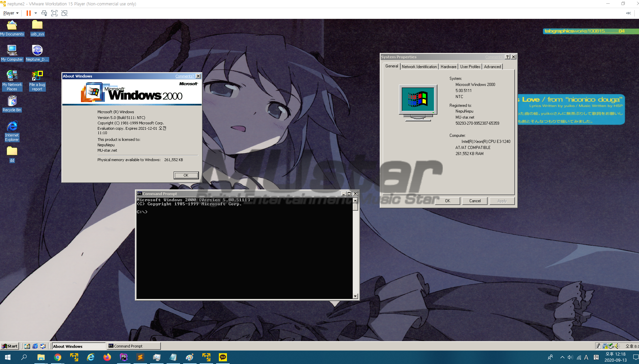
Task: Enter VMware full screen mode
Action: [x=54, y=13]
